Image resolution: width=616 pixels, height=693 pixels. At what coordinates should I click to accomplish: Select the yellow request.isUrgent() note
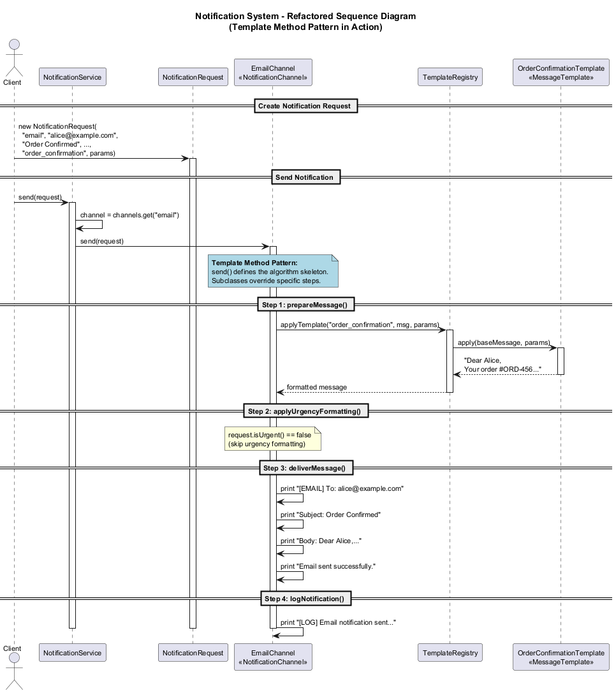272,439
